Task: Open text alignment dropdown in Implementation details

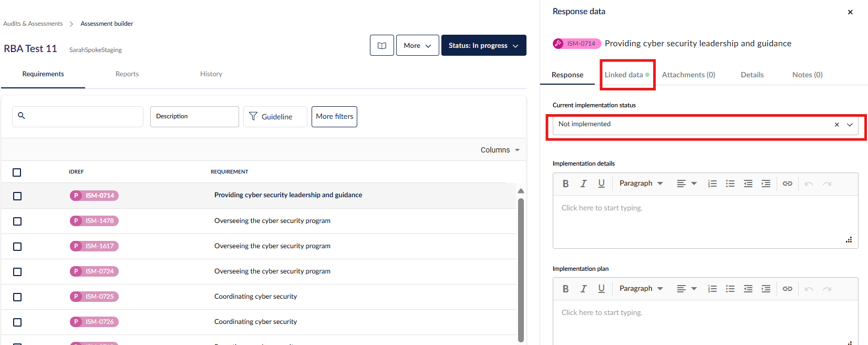Action: click(687, 184)
